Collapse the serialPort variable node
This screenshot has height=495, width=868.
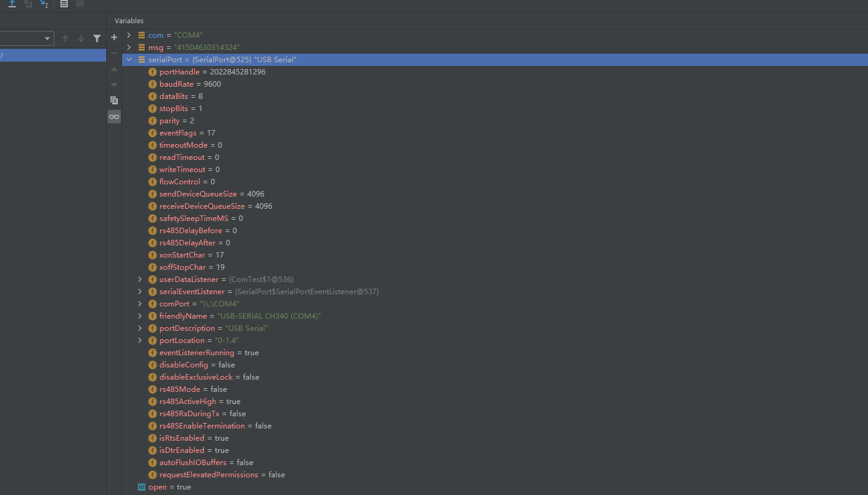coord(129,59)
